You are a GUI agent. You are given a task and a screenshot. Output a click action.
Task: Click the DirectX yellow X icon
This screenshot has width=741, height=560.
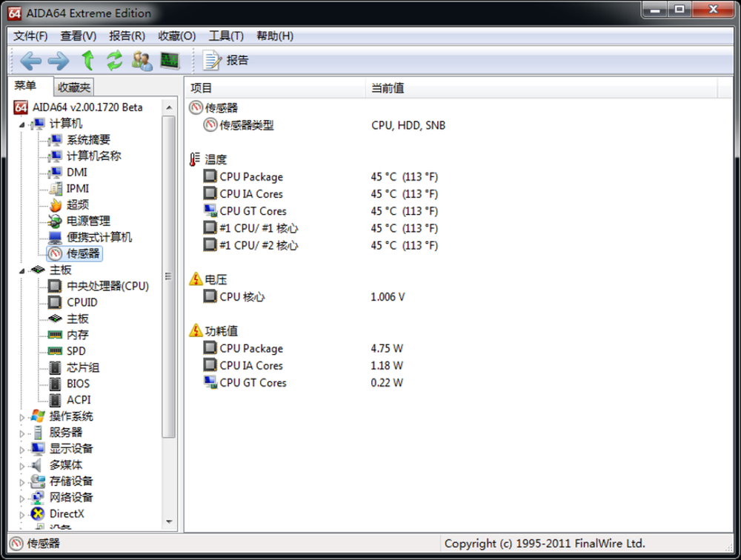click(38, 513)
